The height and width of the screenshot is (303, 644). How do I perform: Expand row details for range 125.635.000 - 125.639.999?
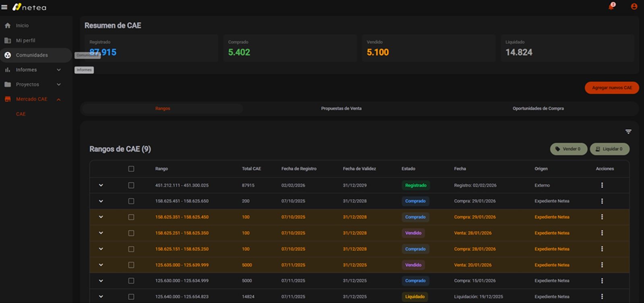click(101, 265)
